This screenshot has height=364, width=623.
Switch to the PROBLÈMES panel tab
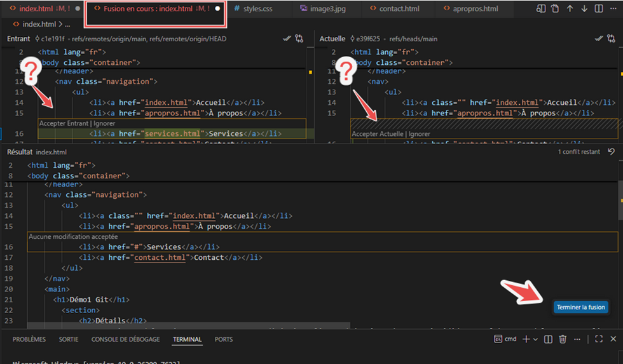point(29,339)
